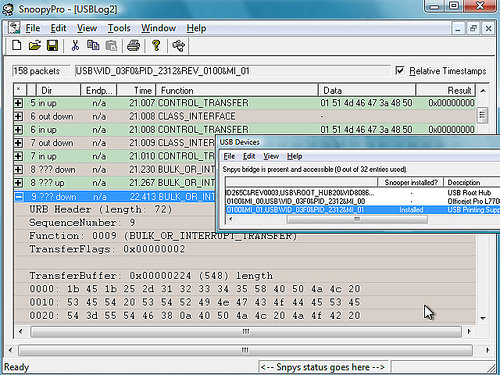This screenshot has height=375, width=500.
Task: Select the highlighted MI_01 USB Printing Support row
Action: tap(363, 210)
